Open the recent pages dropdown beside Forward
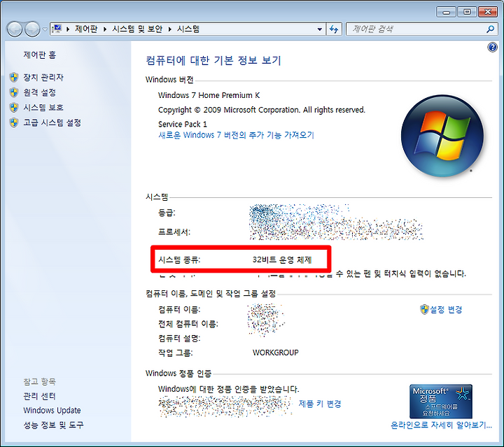 [x=45, y=29]
